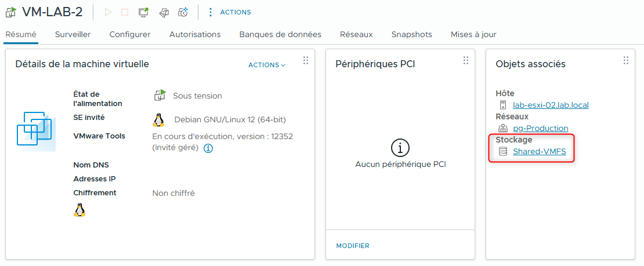Click the VM-LAB-2 title text
The image size is (644, 266).
52,12
